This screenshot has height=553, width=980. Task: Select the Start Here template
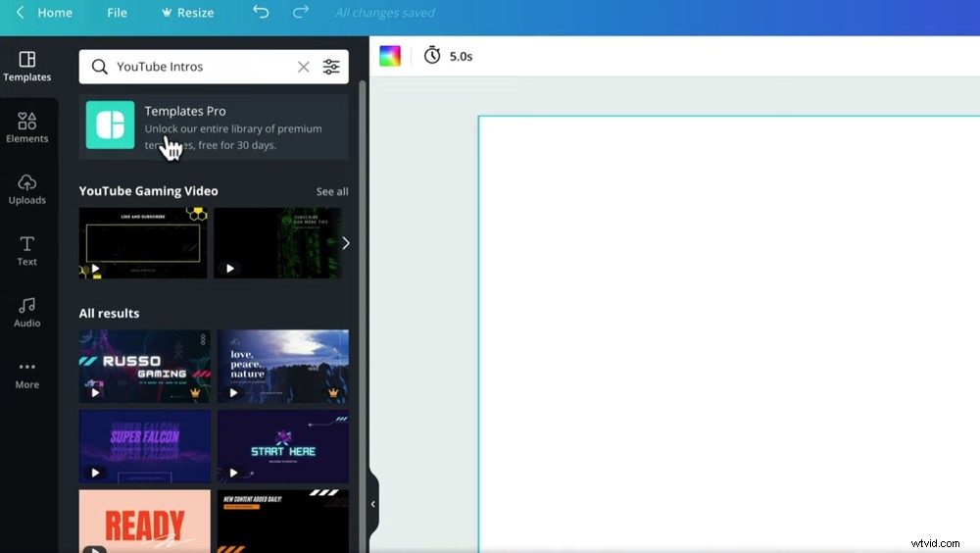283,447
